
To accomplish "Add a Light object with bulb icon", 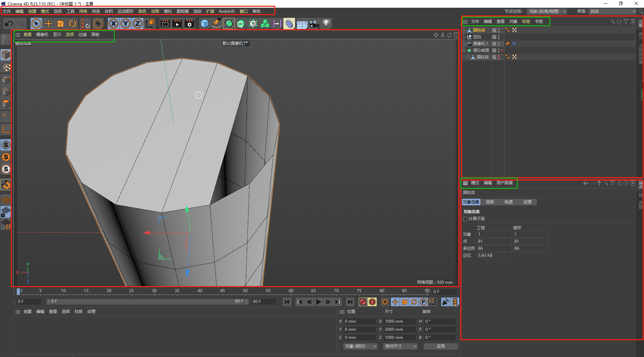I will point(326,24).
